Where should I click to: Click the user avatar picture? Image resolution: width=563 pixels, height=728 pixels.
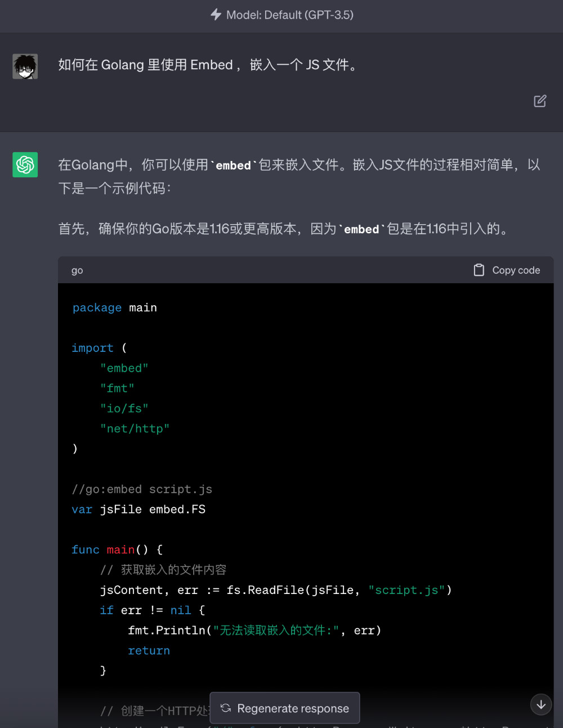point(25,66)
